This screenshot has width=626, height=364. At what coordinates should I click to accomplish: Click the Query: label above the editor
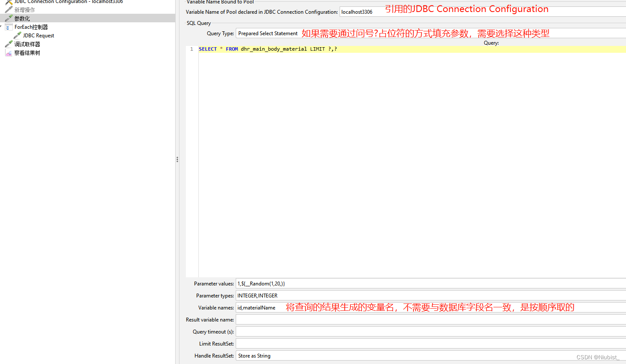[x=491, y=43]
